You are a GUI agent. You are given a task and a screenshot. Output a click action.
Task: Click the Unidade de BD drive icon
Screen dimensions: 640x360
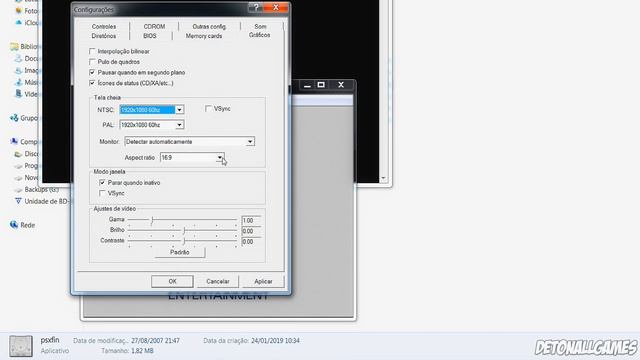point(18,201)
